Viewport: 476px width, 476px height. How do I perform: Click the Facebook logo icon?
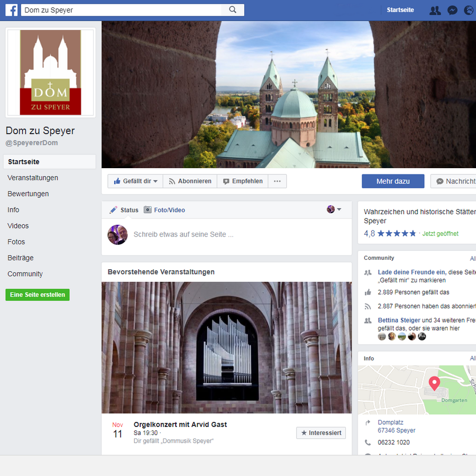tap(12, 10)
